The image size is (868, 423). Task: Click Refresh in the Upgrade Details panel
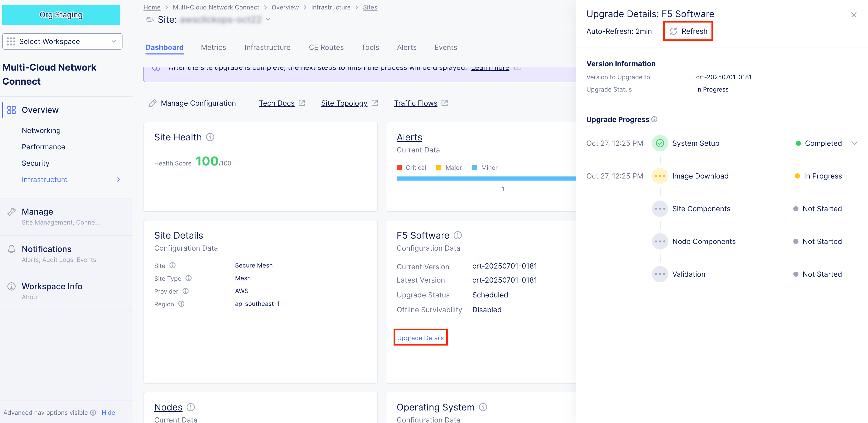687,31
